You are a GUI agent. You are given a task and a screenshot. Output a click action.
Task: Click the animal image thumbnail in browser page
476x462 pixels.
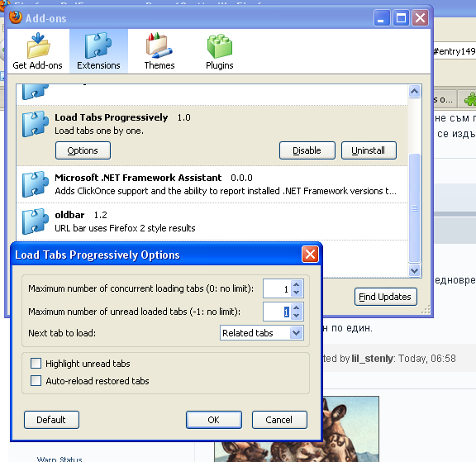pos(350,429)
